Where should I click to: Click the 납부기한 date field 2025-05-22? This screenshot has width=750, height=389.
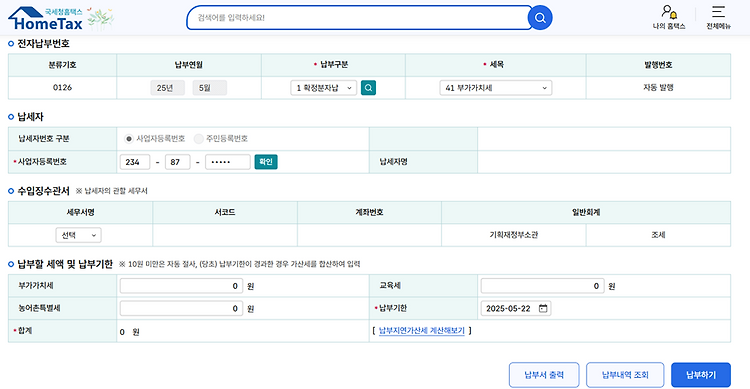point(516,308)
